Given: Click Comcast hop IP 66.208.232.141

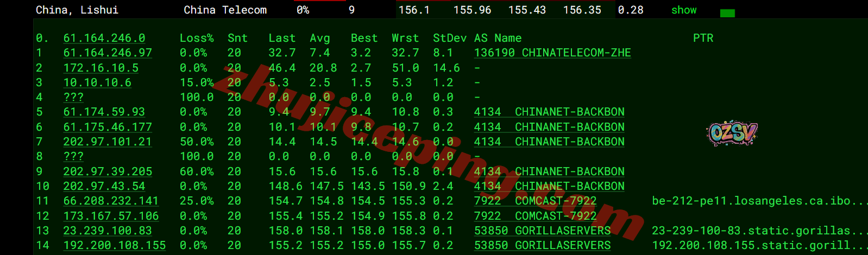Looking at the screenshot, I should pyautogui.click(x=111, y=201).
